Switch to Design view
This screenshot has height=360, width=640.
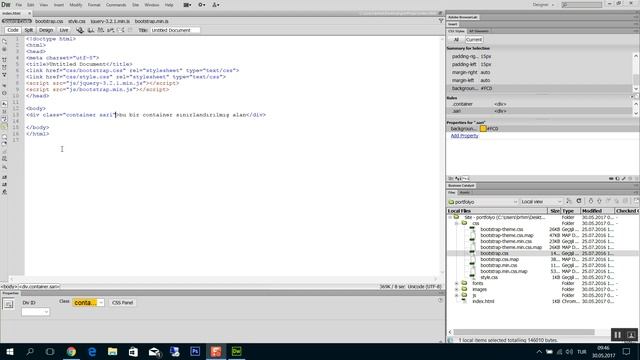(46, 30)
